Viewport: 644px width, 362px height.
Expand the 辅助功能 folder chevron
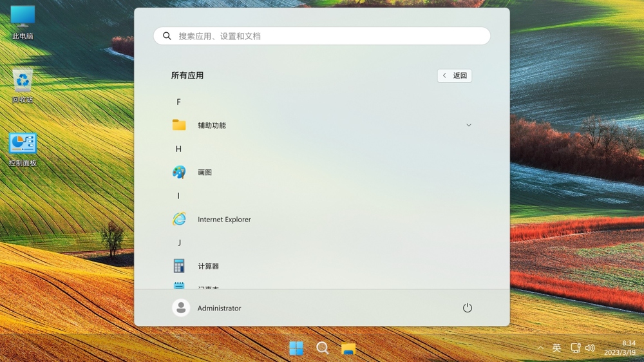coord(469,125)
